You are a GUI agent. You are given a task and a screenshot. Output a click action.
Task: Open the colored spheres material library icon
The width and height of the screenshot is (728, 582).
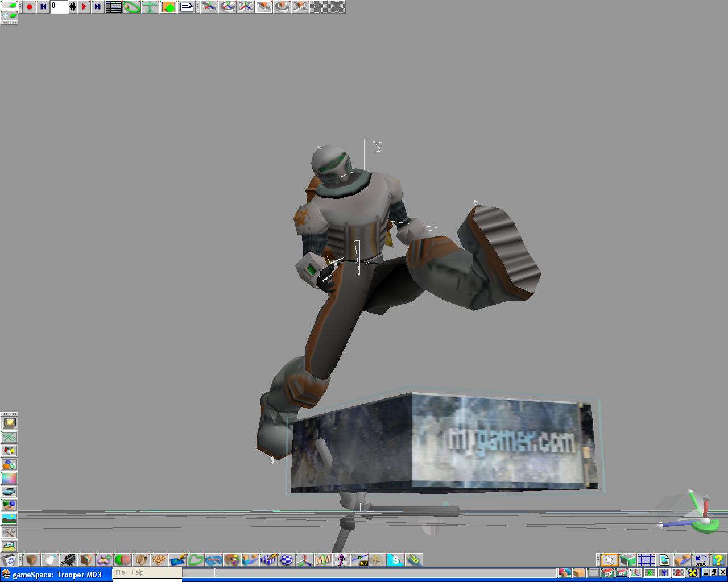tap(9, 464)
